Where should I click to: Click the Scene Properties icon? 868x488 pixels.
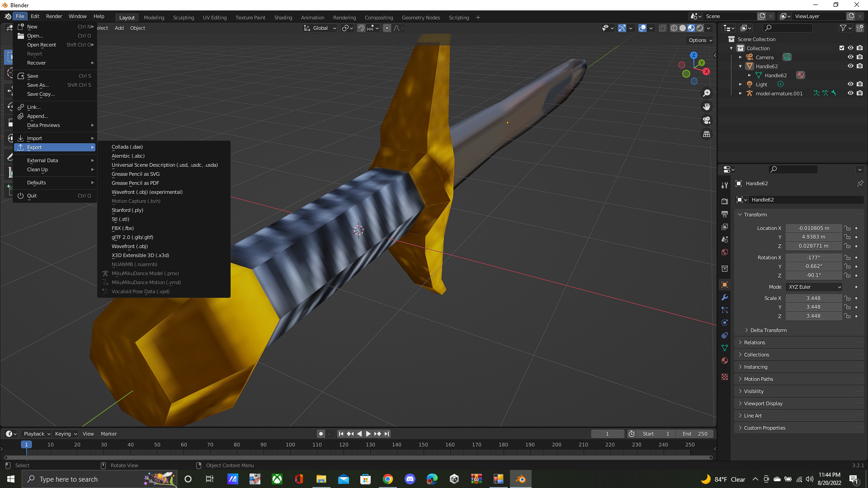(725, 238)
